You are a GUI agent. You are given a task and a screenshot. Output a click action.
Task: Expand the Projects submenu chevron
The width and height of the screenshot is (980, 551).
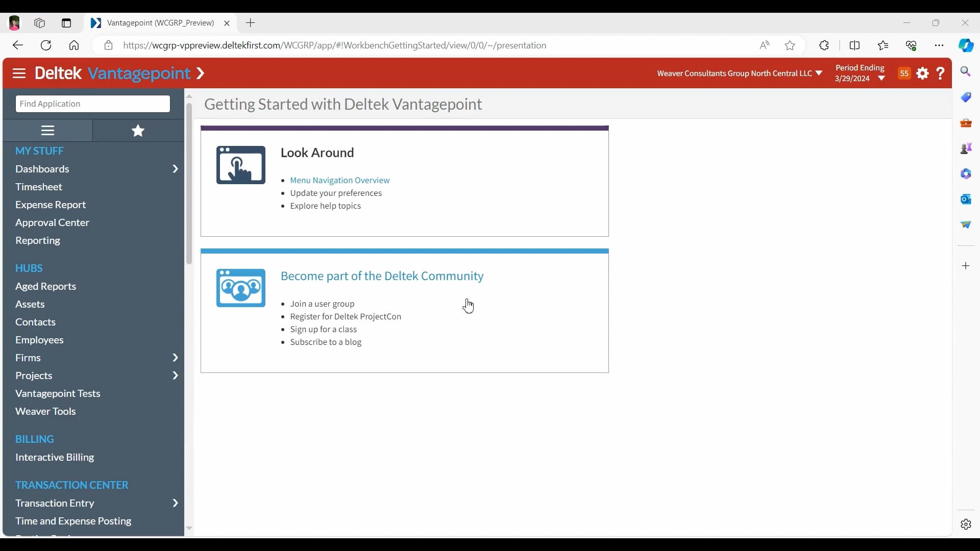pyautogui.click(x=175, y=375)
